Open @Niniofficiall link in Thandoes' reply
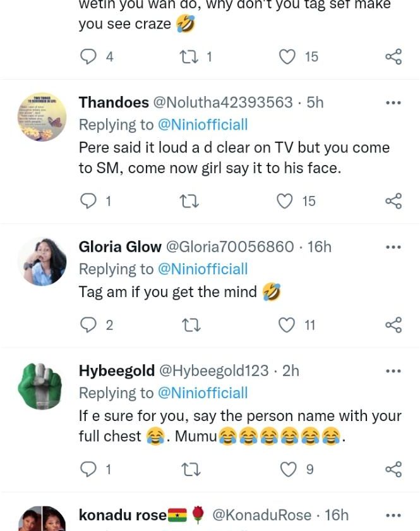The height and width of the screenshot is (531, 420). click(202, 125)
